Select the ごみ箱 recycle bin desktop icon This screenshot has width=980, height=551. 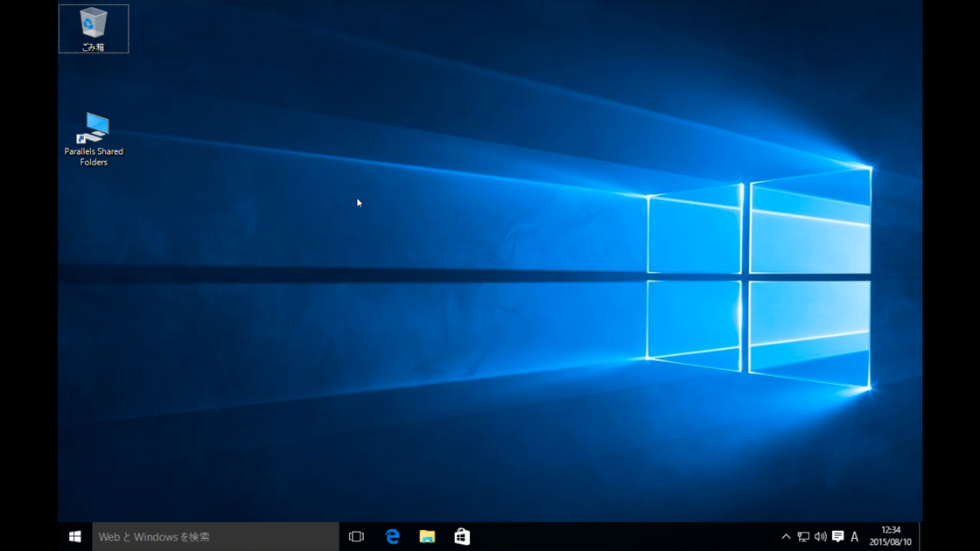coord(93,29)
